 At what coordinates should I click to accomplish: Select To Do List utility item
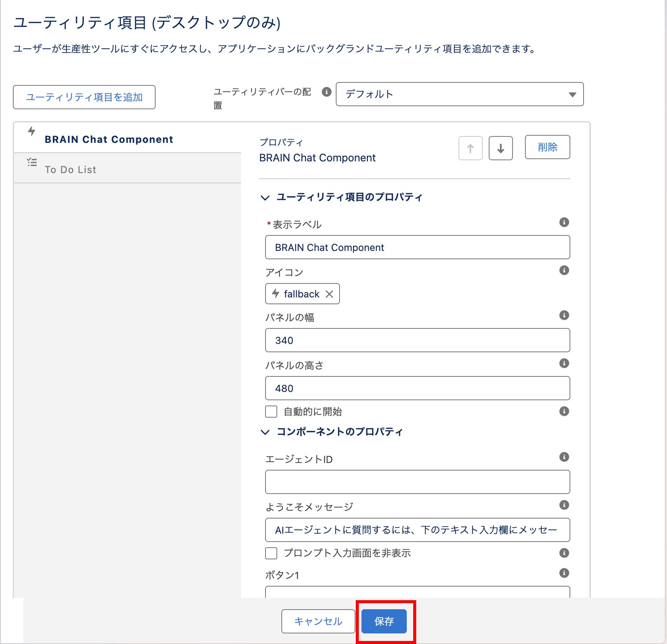[x=71, y=170]
